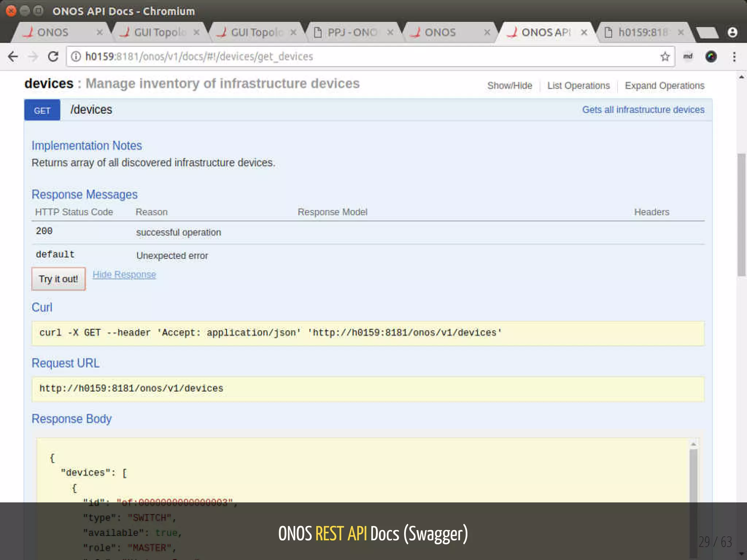Click the Hide Response link
Screen dimensions: 747x560
124,275
